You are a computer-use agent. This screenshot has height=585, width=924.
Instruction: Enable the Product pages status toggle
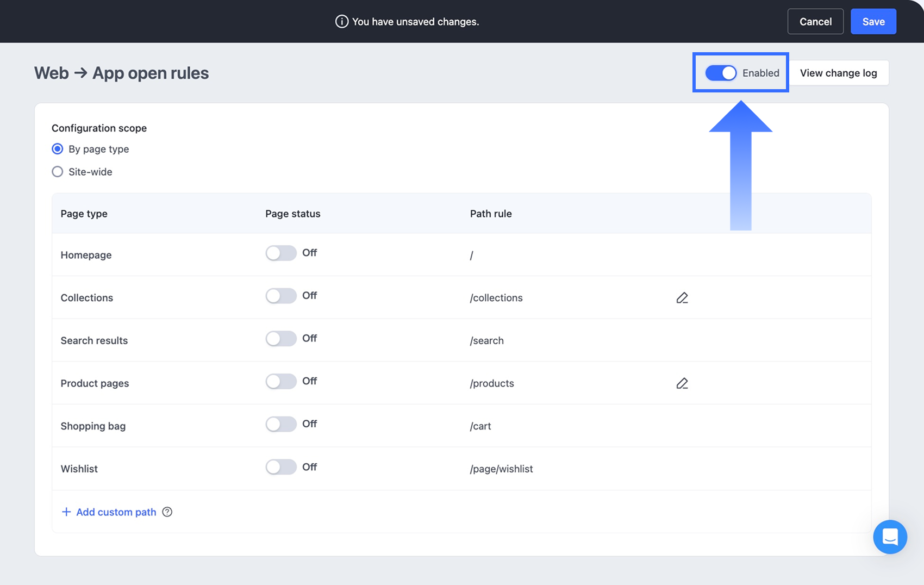[281, 381]
